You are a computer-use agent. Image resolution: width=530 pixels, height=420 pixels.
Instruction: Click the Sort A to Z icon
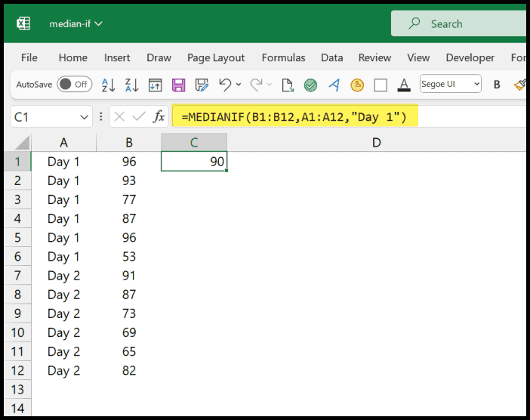coord(108,85)
